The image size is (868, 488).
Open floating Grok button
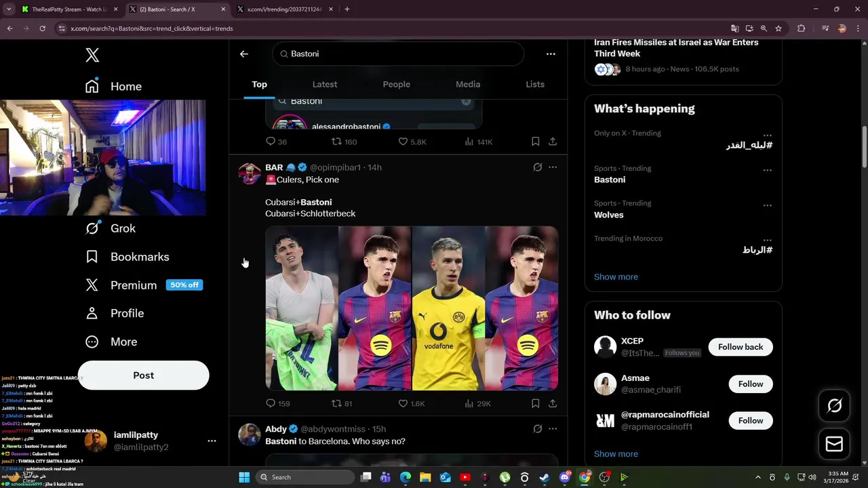click(x=834, y=405)
